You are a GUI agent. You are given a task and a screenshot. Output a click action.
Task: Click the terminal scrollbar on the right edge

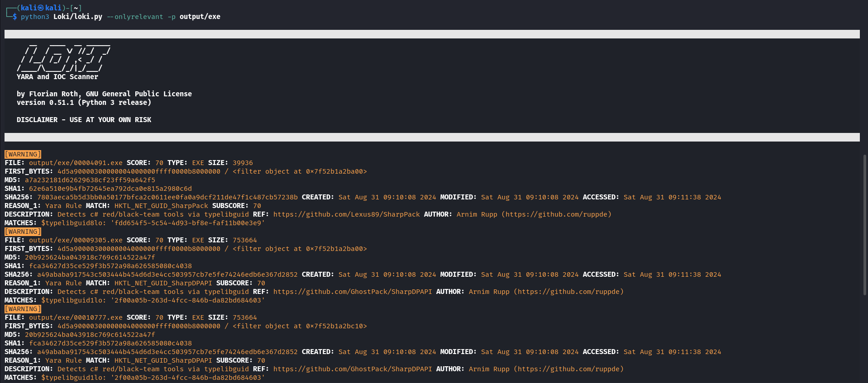point(865,225)
